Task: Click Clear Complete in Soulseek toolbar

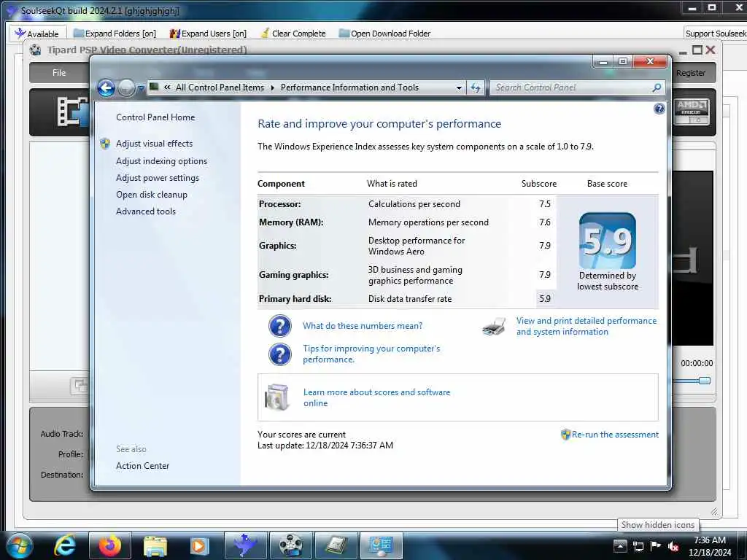Action: click(293, 34)
